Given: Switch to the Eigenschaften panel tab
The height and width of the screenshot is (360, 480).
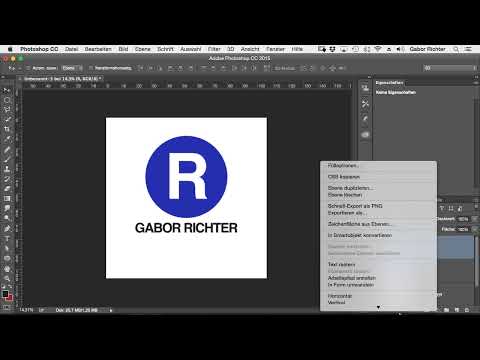Looking at the screenshot, I should coord(389,83).
